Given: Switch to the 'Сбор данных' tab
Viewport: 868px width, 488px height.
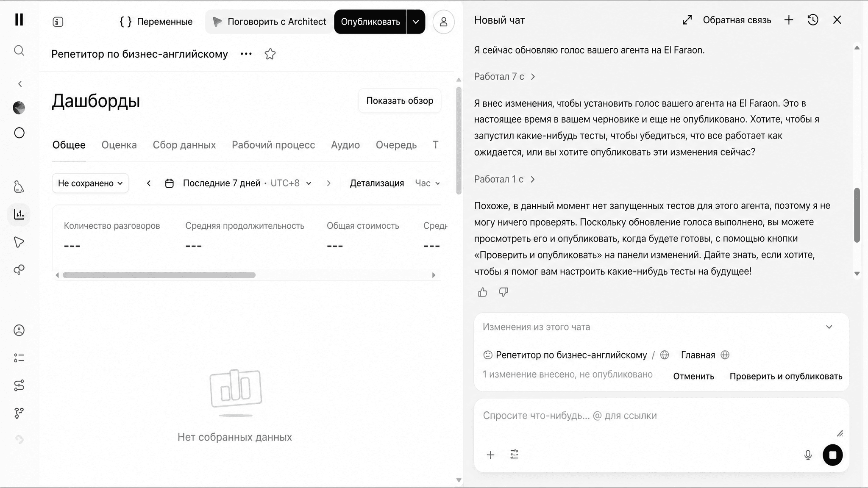Looking at the screenshot, I should pos(184,145).
